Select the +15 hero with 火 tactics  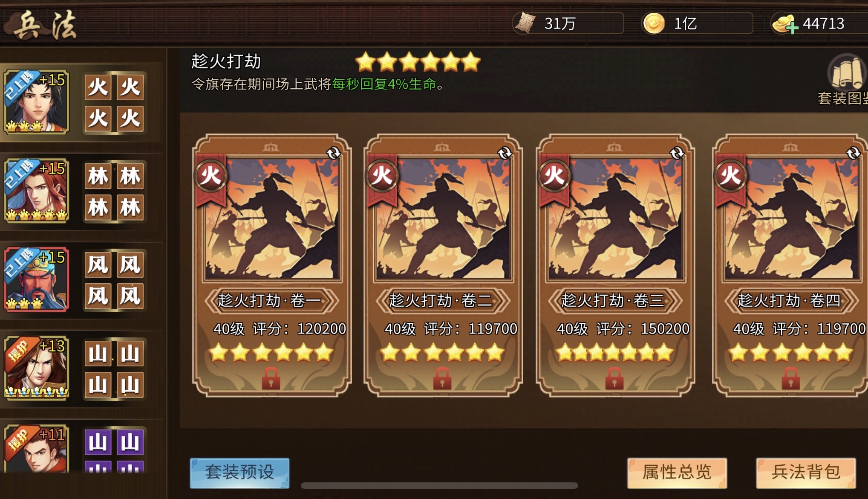pos(36,102)
